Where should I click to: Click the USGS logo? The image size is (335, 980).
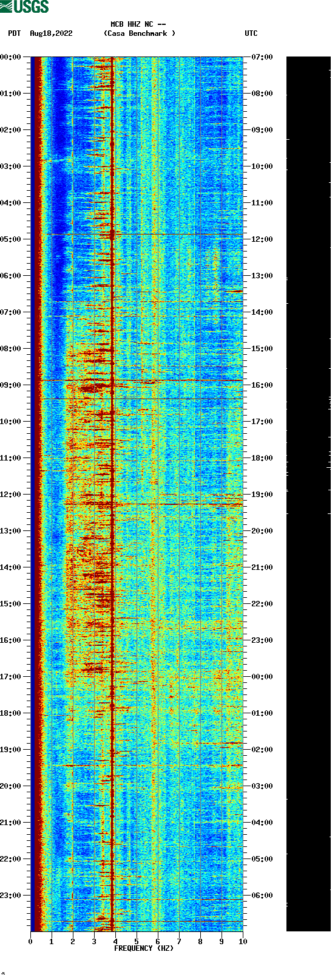pyautogui.click(x=24, y=7)
